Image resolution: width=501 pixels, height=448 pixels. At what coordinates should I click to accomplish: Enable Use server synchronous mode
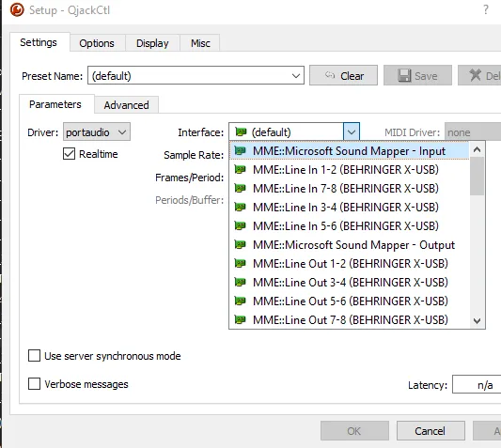[x=34, y=355]
